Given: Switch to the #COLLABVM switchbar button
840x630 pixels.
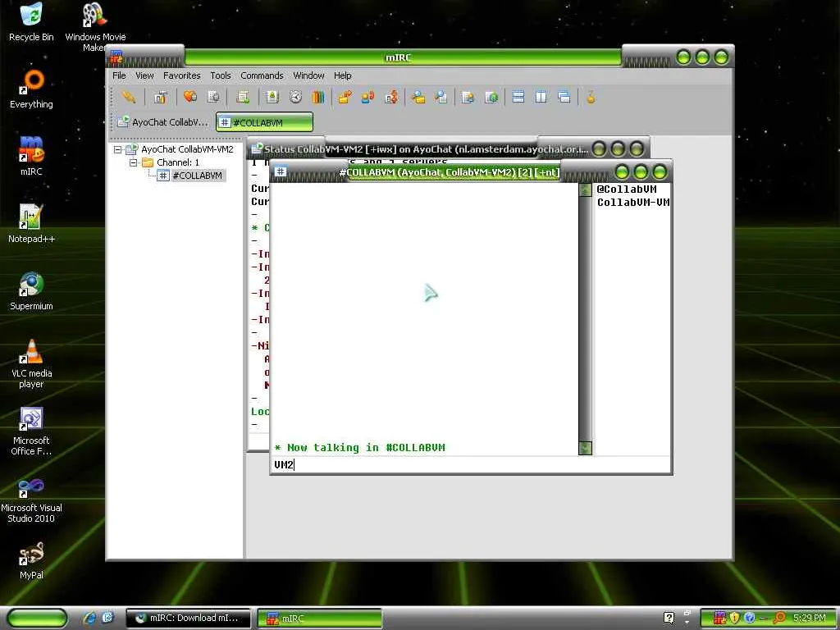Looking at the screenshot, I should pos(264,122).
